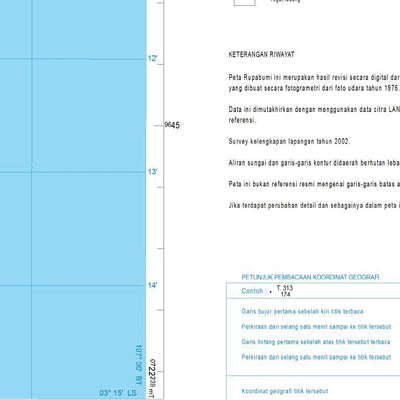Click Survey kelengkapan lapangan tahun 2002 text
Screen dimensions: 400x400
pyautogui.click(x=289, y=141)
